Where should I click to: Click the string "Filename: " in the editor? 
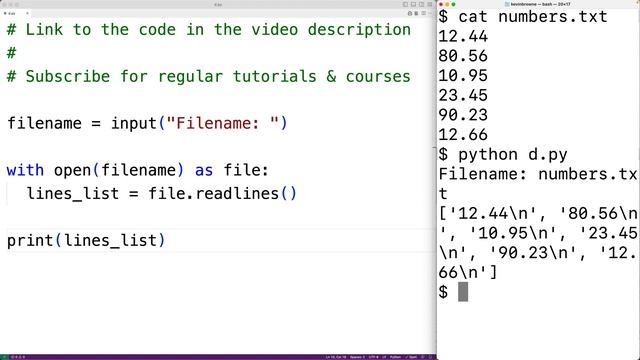[223, 123]
